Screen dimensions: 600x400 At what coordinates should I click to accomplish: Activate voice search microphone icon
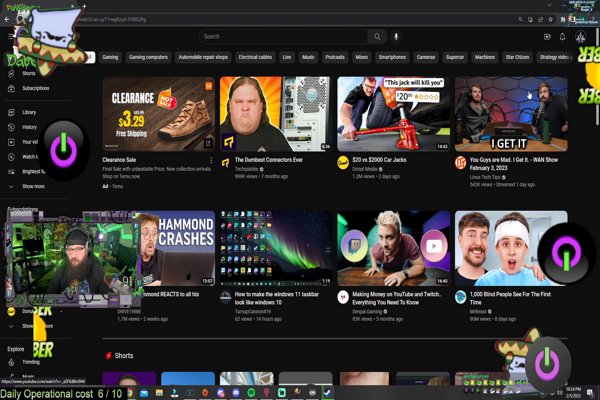pos(396,37)
